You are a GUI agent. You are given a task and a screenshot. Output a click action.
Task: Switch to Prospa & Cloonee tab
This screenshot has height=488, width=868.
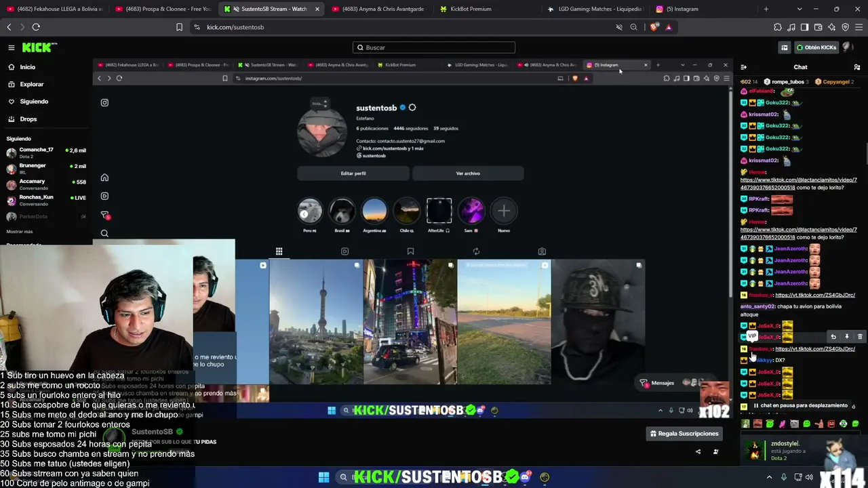click(163, 9)
